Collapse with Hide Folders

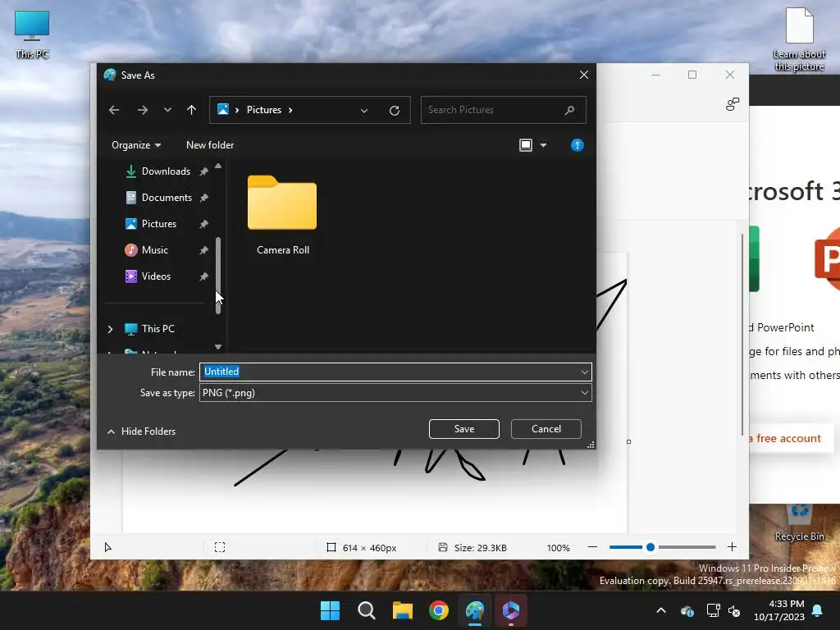(141, 431)
